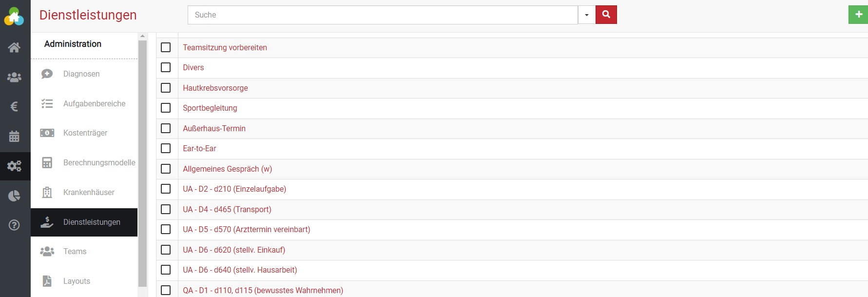Viewport: 868px width, 297px height.
Task: Click the home icon in left navigation bar
Action: coord(14,47)
